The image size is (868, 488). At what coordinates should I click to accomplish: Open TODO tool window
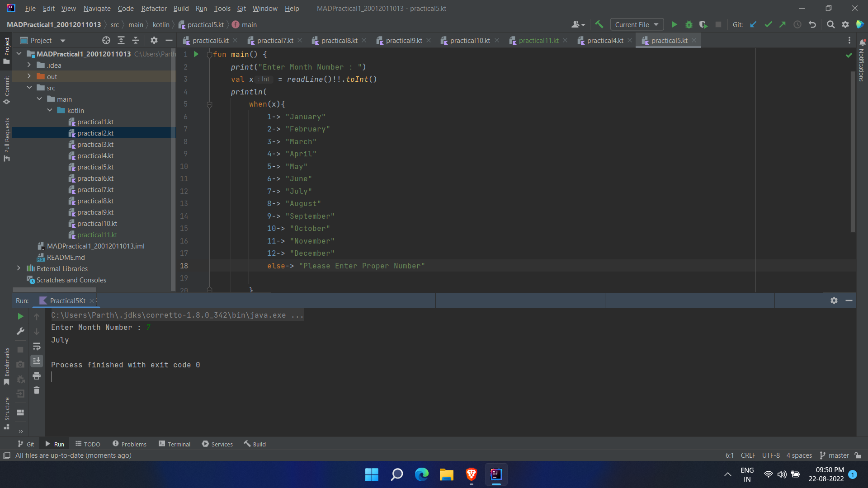coord(88,444)
